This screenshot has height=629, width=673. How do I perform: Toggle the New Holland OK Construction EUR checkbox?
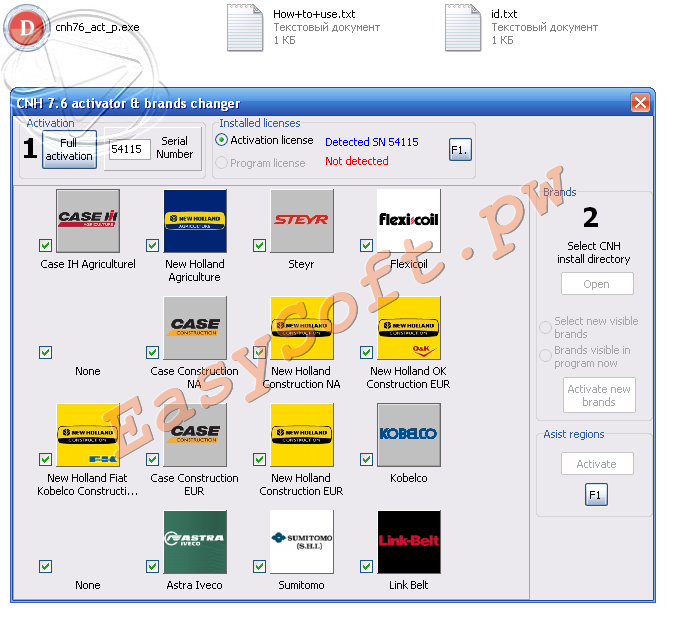click(366, 352)
